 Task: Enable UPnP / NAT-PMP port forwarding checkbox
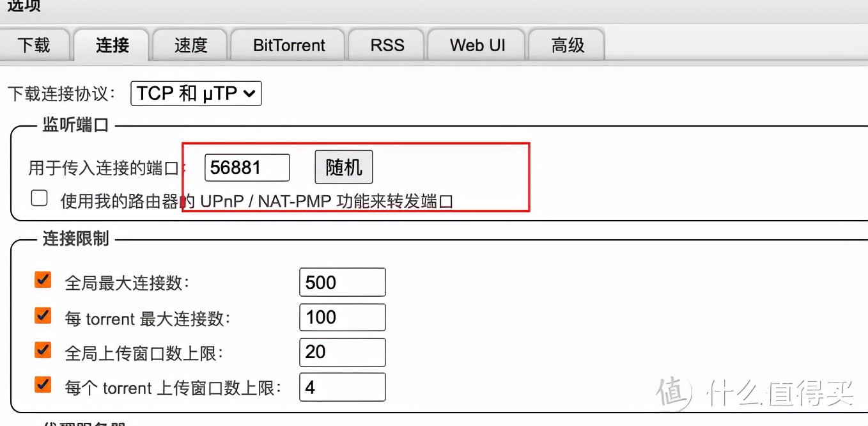click(40, 199)
